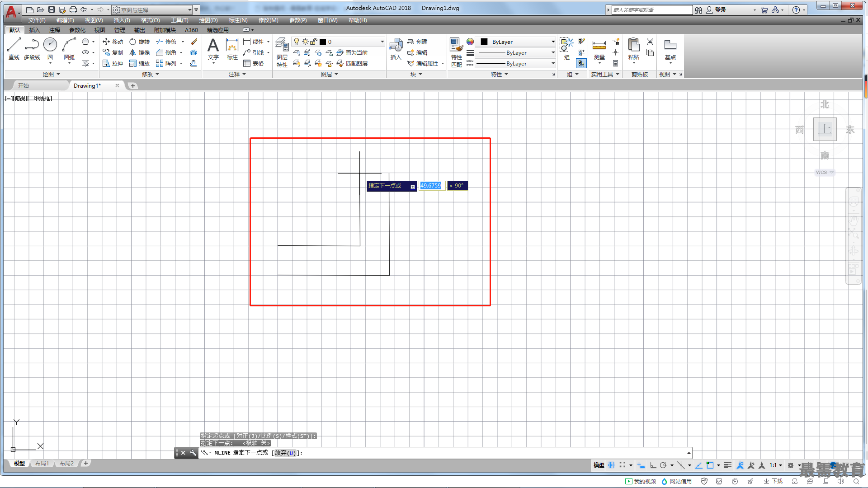Expand the Modify (修改) panel

(151, 74)
